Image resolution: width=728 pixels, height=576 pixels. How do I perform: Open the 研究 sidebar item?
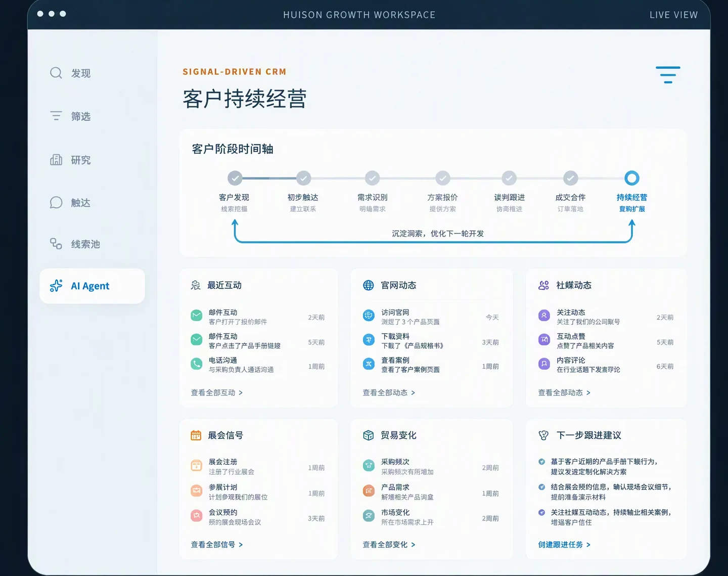click(x=70, y=160)
